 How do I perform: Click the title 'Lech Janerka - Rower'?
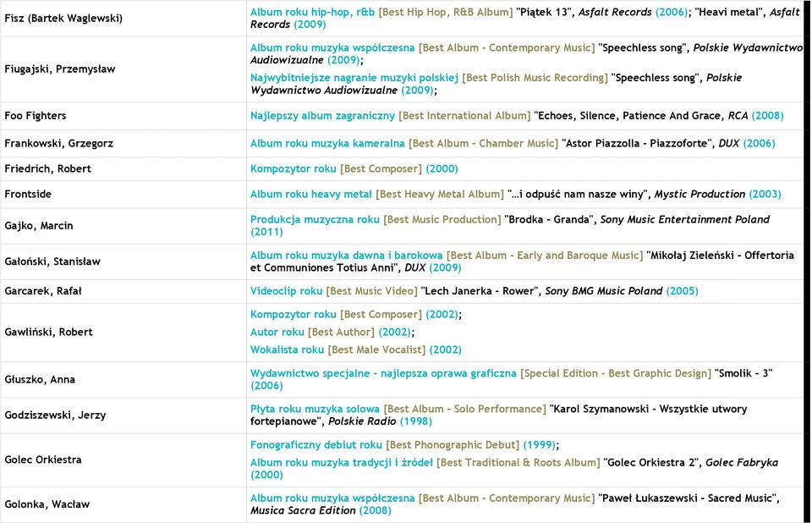(x=479, y=291)
